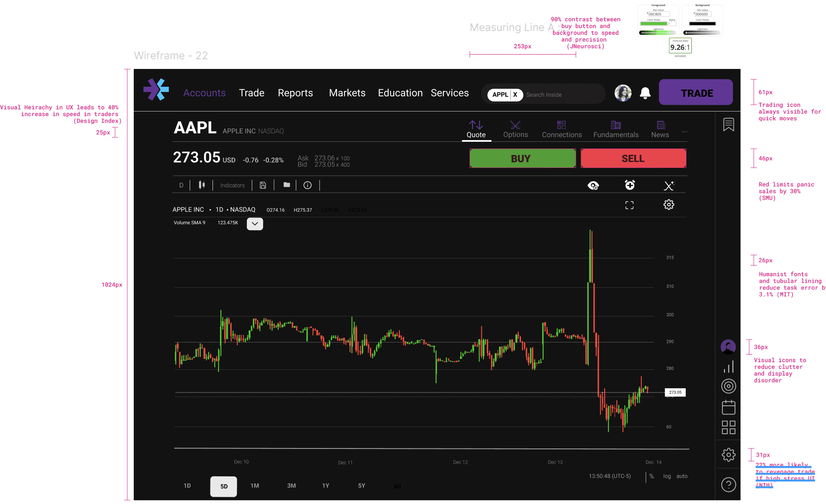This screenshot has width=826, height=504.
Task: Open the bookmark icon in right sidebar
Action: pos(728,125)
